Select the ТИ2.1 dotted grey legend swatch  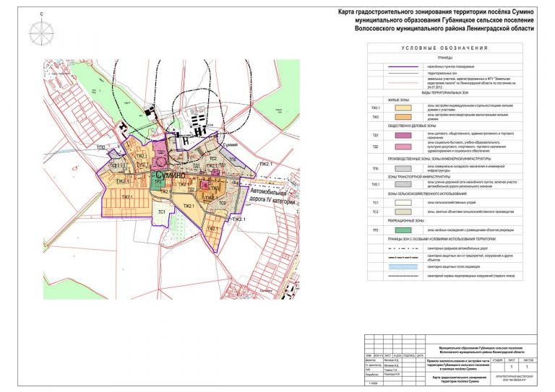point(403,184)
